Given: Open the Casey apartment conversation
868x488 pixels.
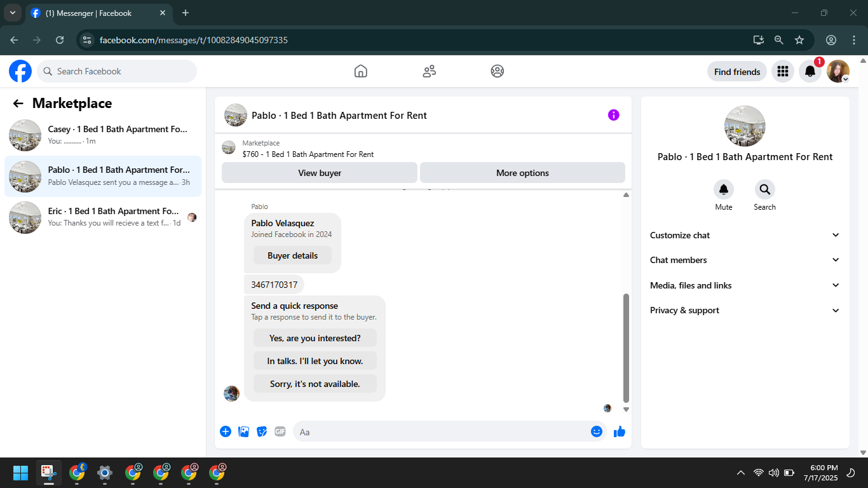Looking at the screenshot, I should [103, 135].
